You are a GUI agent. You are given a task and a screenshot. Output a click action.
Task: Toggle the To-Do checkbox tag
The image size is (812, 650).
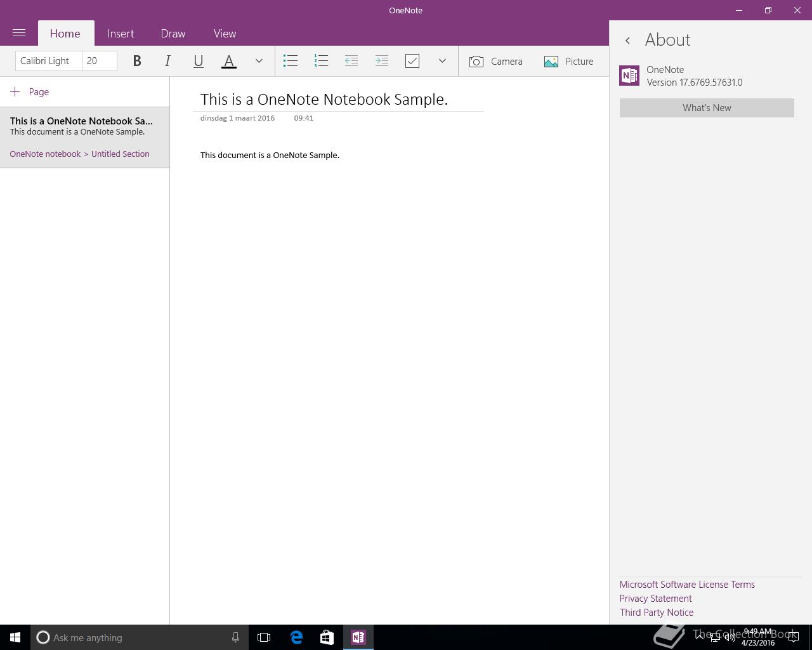coord(412,61)
